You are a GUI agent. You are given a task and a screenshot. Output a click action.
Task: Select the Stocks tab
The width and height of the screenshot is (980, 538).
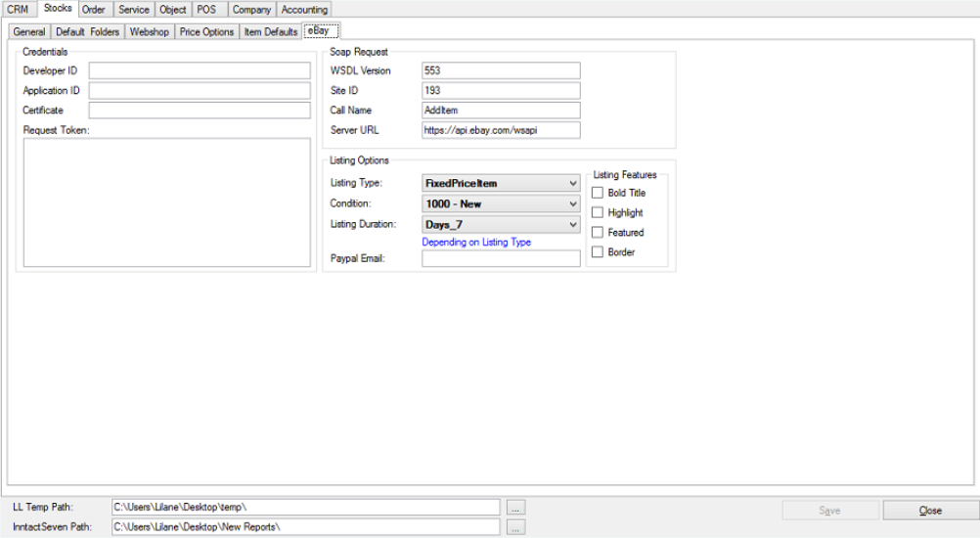coord(58,8)
